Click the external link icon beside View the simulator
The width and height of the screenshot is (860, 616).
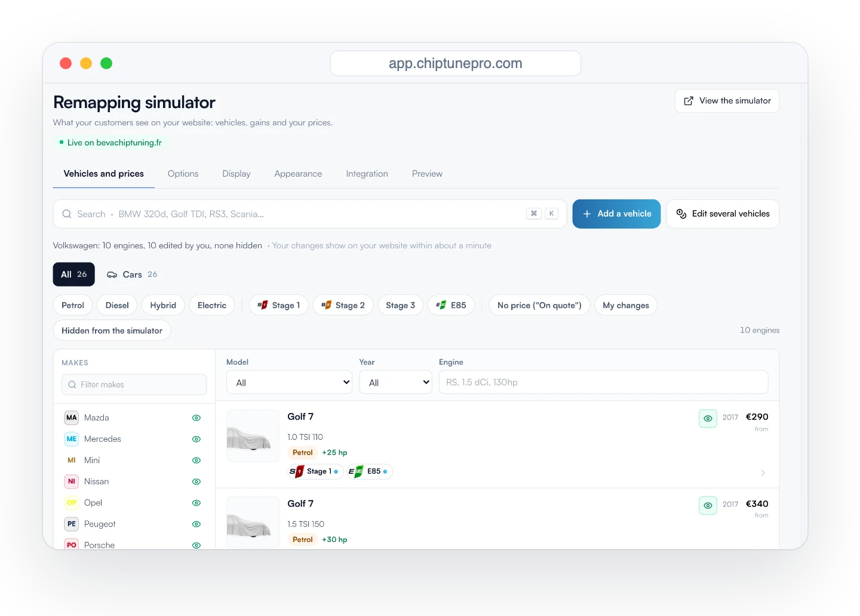[689, 101]
